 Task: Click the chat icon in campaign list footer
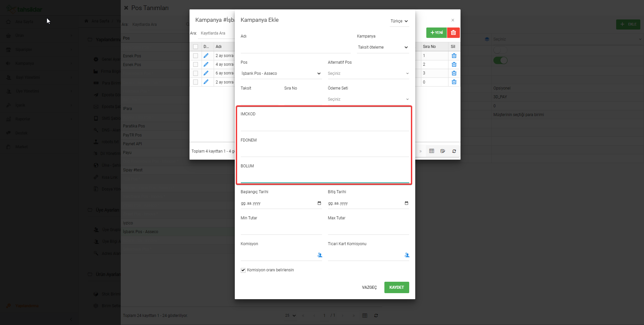click(x=443, y=151)
